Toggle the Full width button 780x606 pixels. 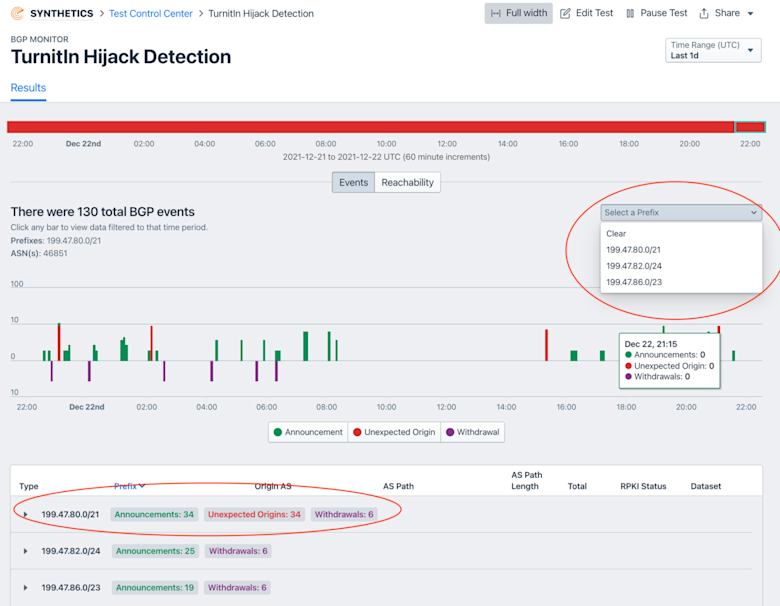518,13
